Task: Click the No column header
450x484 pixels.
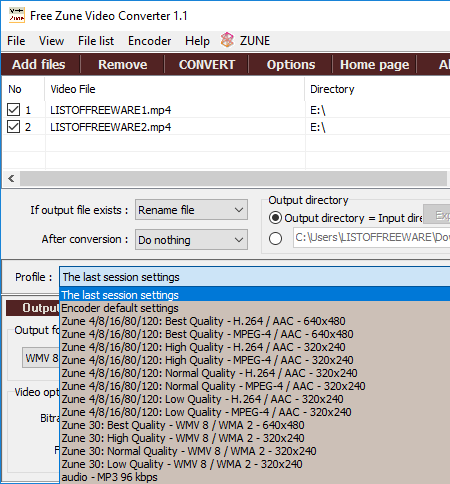Action: (23, 89)
